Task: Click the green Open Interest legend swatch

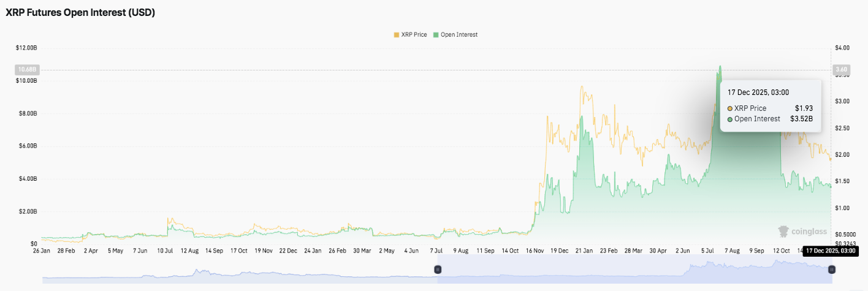Action: click(436, 35)
